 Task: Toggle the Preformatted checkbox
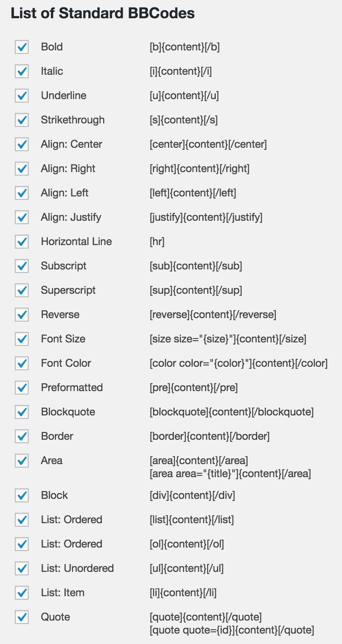point(22,388)
